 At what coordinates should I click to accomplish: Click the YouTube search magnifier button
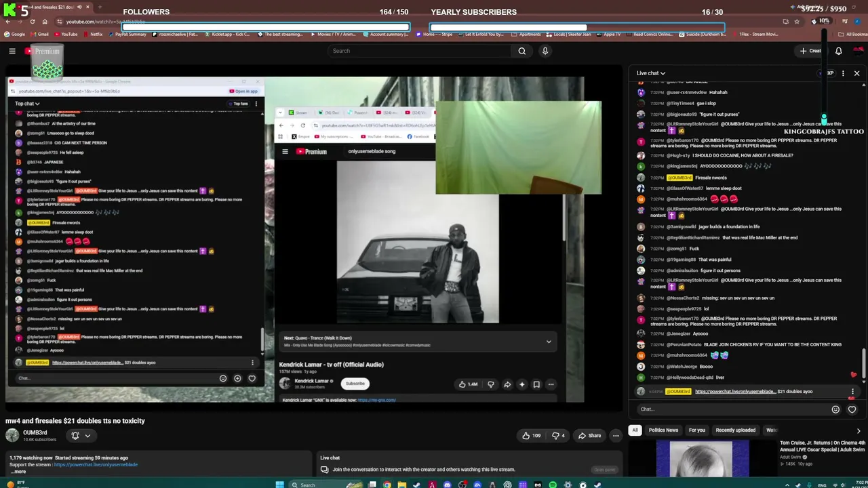pos(521,51)
